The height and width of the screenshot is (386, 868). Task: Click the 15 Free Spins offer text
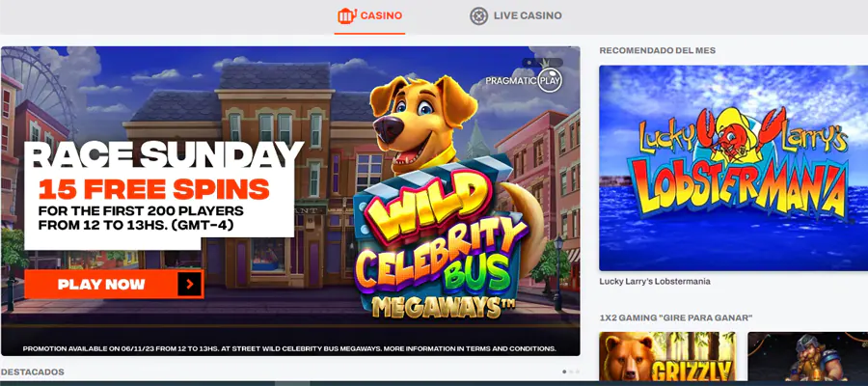click(x=154, y=190)
